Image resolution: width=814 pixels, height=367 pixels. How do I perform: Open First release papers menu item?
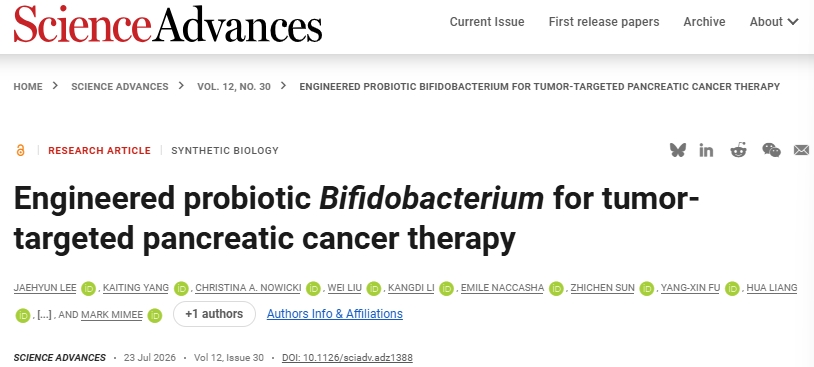(604, 22)
